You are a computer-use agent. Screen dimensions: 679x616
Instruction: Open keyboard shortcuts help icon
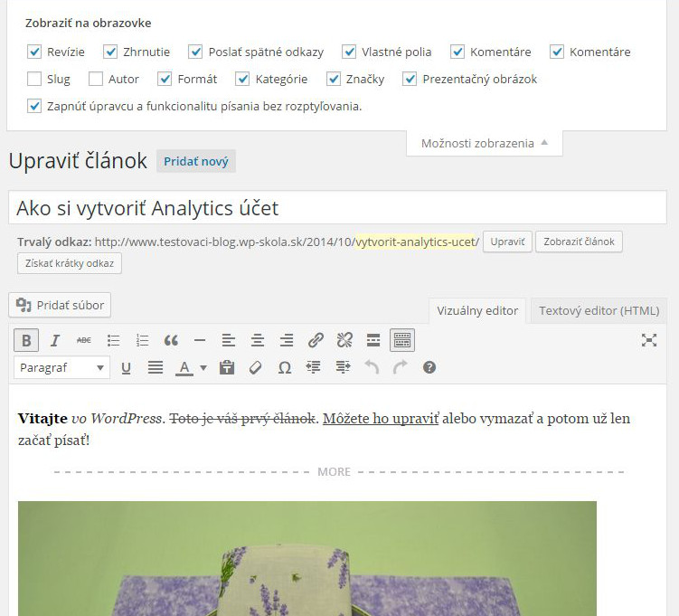429,368
